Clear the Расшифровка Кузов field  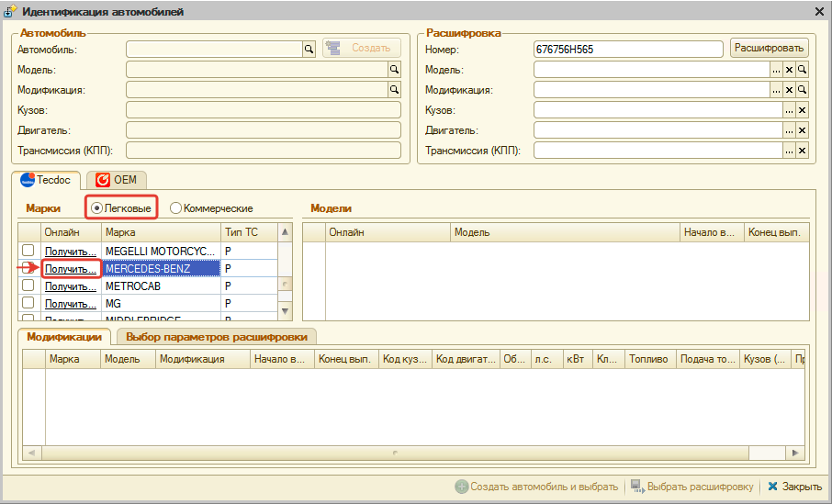pos(802,110)
